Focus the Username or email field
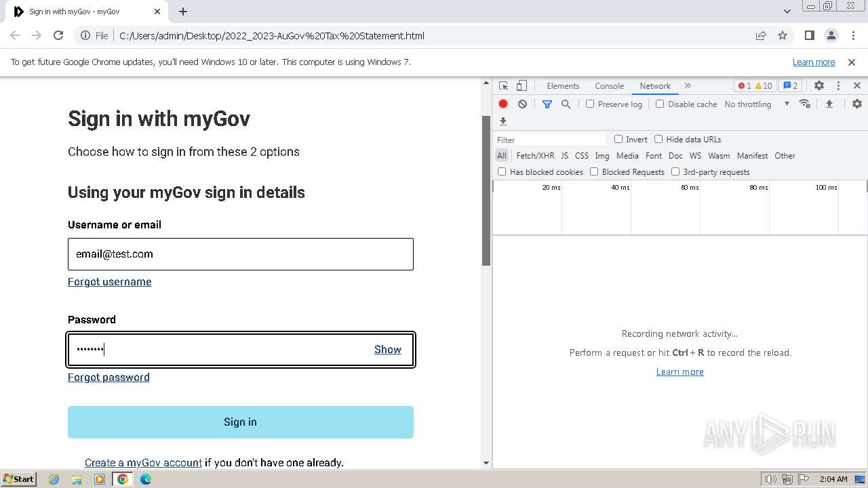The image size is (868, 488). [241, 254]
